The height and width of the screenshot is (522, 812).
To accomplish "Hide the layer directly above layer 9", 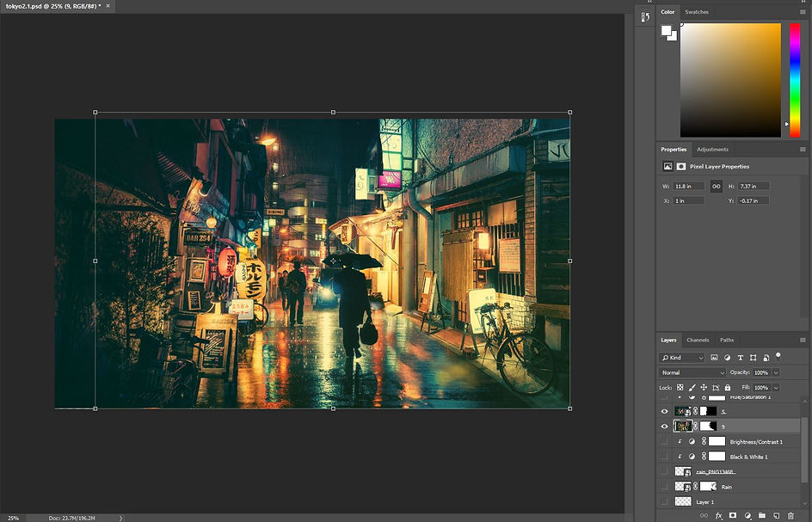I will [664, 411].
